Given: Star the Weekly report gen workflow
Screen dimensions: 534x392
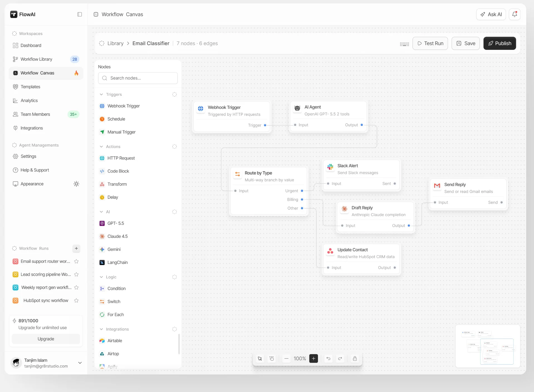Looking at the screenshot, I should coord(76,288).
